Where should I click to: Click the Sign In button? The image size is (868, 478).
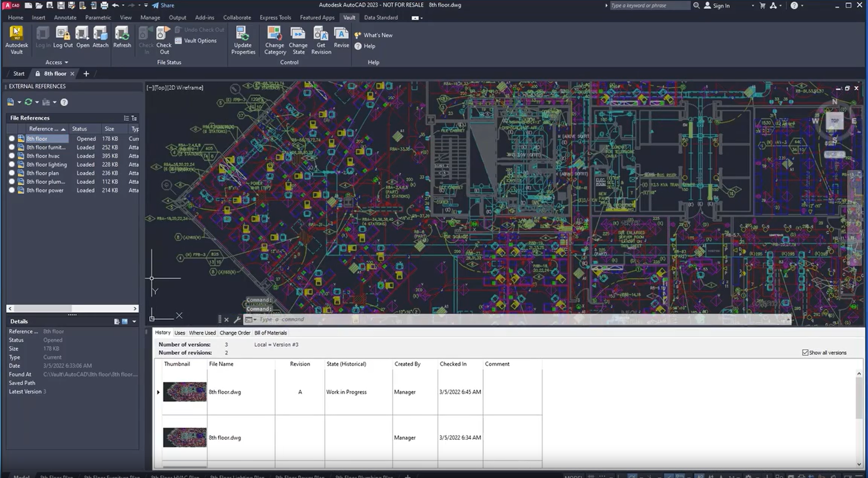tap(717, 5)
